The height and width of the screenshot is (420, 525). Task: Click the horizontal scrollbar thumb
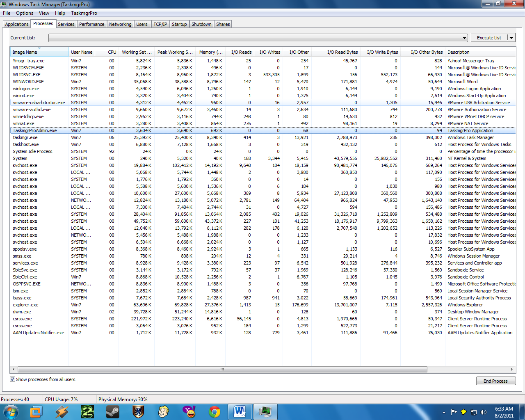tap(222, 369)
